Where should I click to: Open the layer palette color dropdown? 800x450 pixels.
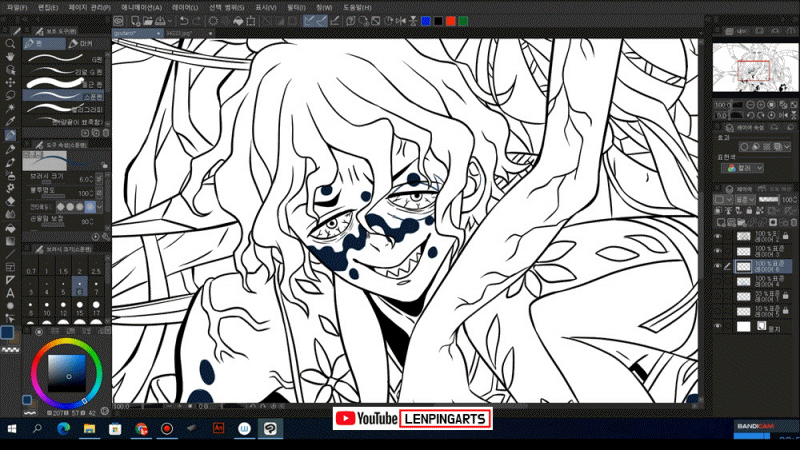coord(723,199)
